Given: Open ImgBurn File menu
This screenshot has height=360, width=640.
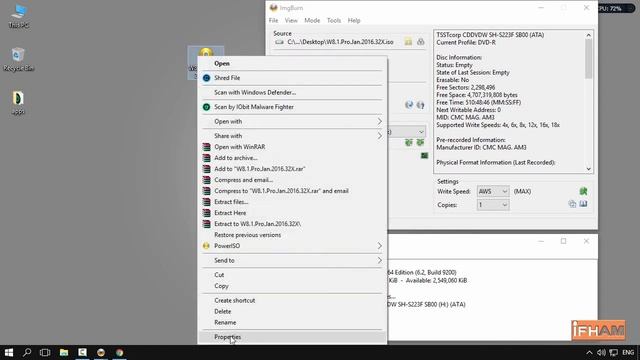Looking at the screenshot, I should click(x=273, y=20).
